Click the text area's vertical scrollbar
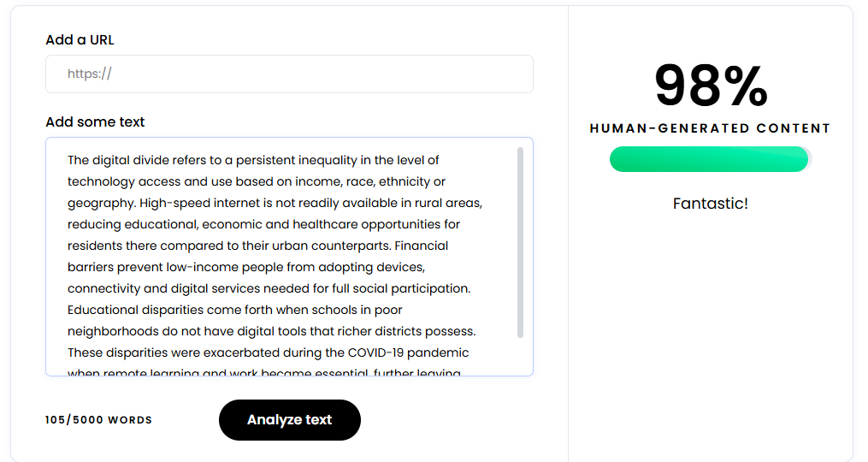 [520, 243]
